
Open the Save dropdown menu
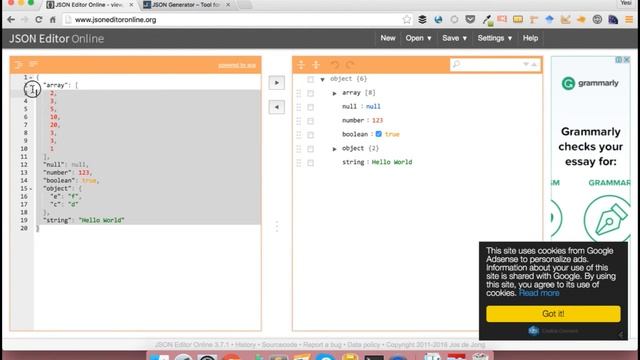point(454,38)
